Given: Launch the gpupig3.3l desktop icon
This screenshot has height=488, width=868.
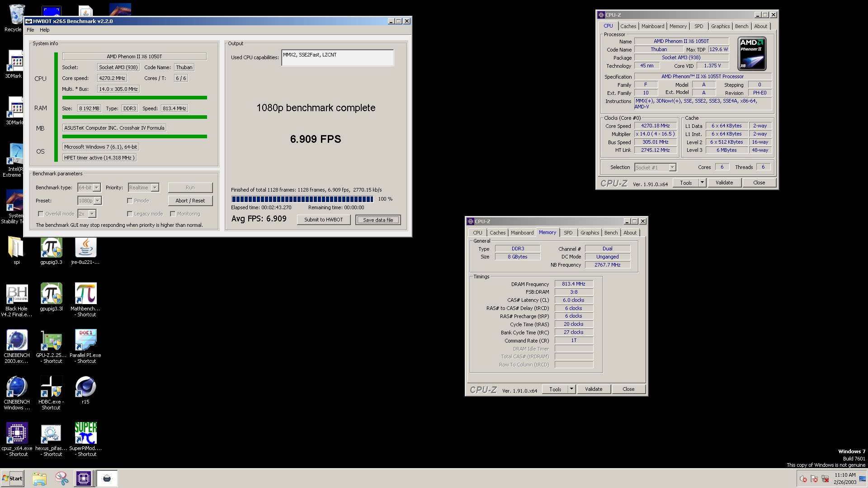Looking at the screenshot, I should click(x=51, y=297).
